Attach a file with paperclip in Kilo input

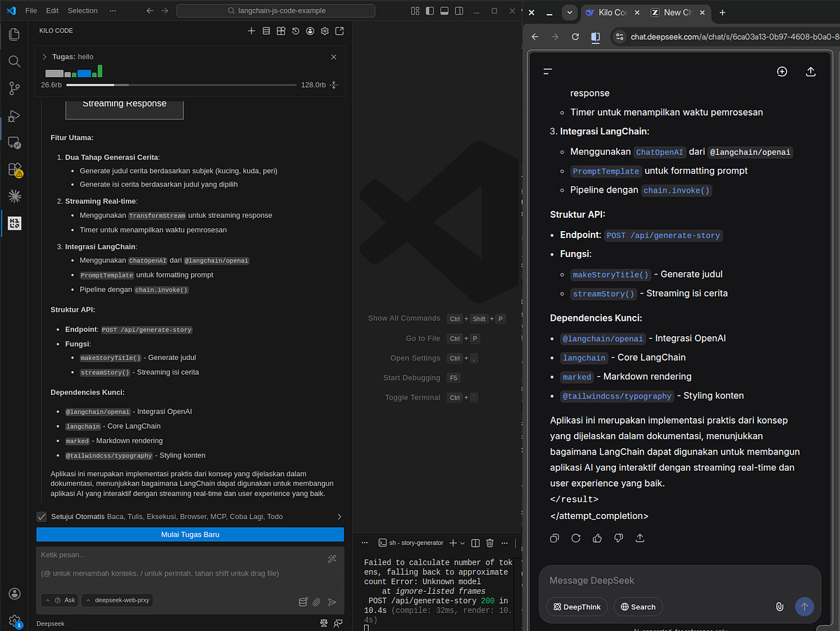point(317,602)
